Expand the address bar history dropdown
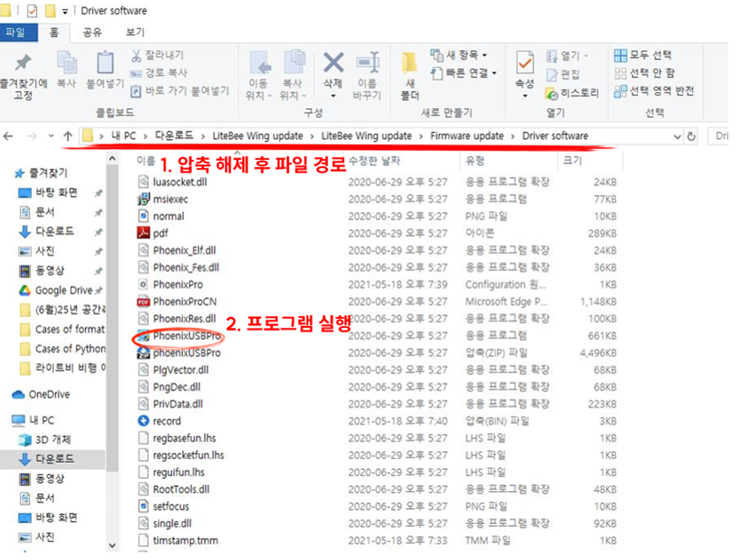Image resolution: width=750 pixels, height=560 pixels. (x=678, y=137)
